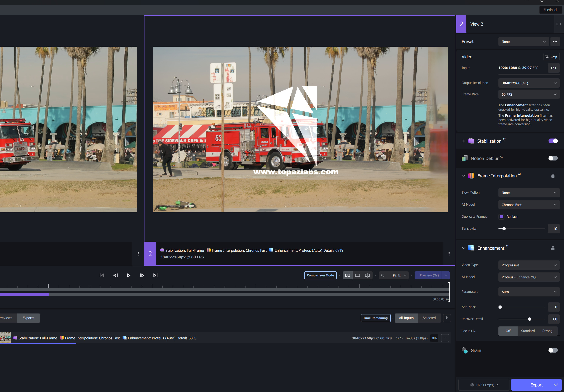Open the Output Resolution dropdown
The height and width of the screenshot is (392, 564).
point(529,83)
